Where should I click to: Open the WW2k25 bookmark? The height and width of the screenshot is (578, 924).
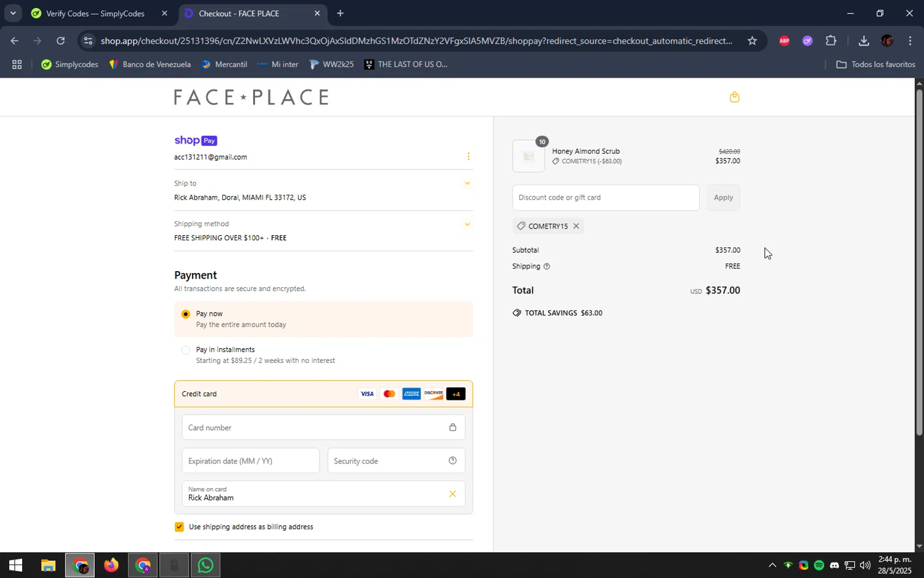click(x=331, y=64)
